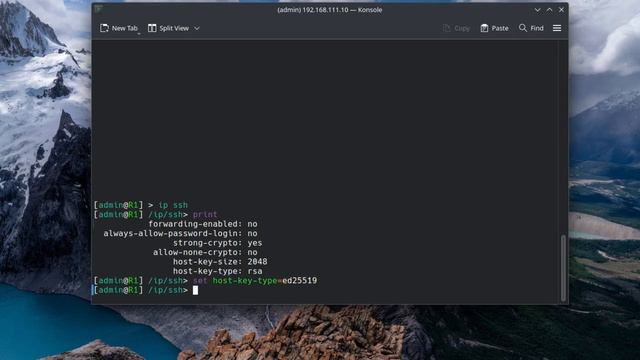This screenshot has height=360, width=640.
Task: Click the window title '(admin) 192.168.111.10 — Konsole'
Action: coord(330,10)
